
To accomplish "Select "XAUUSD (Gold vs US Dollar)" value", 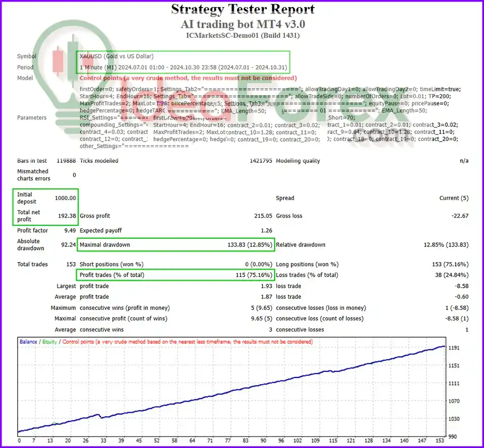I will (116, 56).
